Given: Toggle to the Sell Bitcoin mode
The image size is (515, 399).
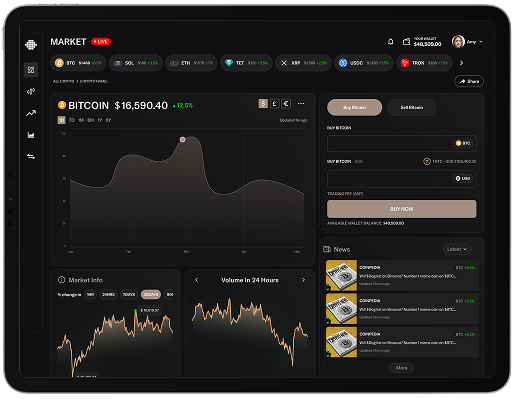Looking at the screenshot, I should point(412,107).
